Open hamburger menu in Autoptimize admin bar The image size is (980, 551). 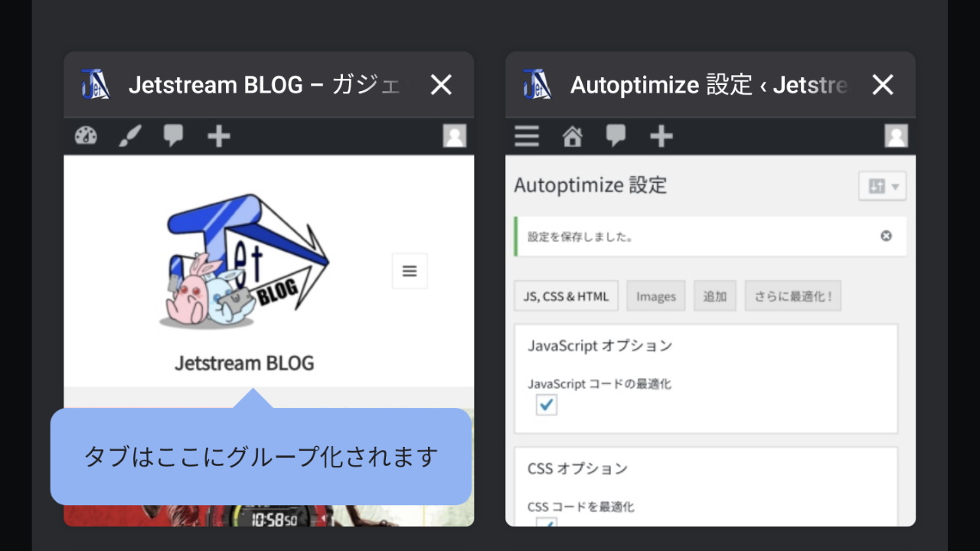click(x=527, y=136)
